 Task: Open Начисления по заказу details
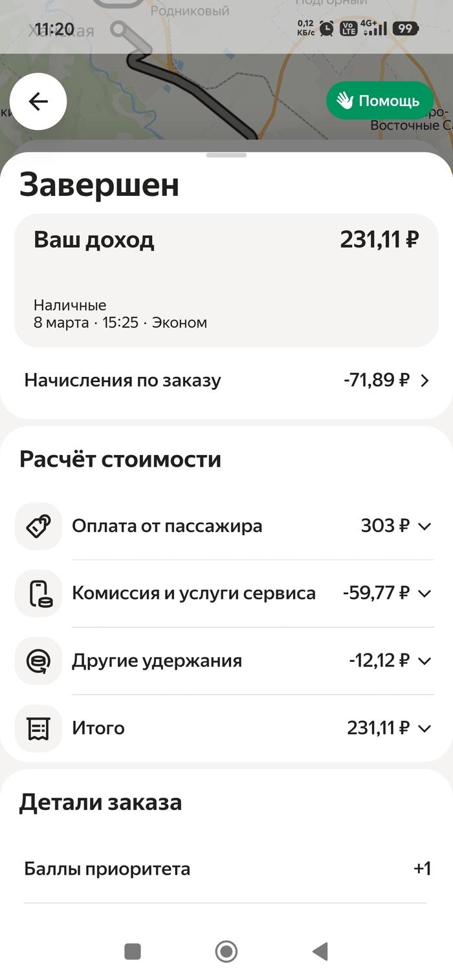tap(123, 381)
